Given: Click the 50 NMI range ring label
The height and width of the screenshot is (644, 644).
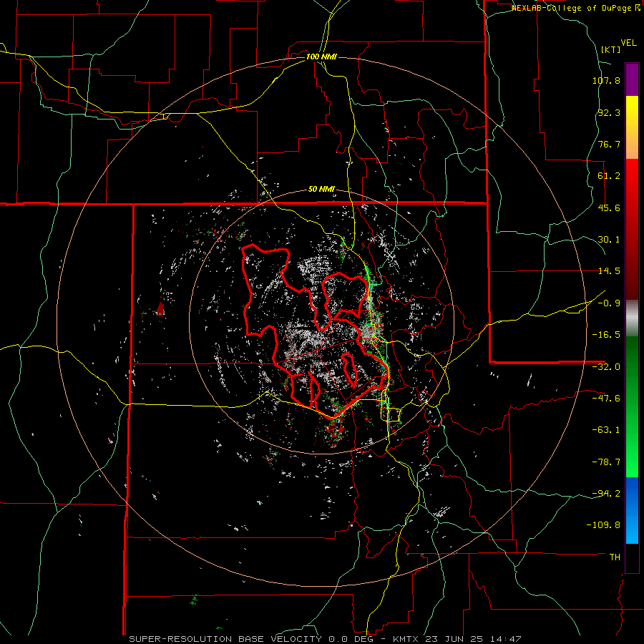Looking at the screenshot, I should (321, 190).
